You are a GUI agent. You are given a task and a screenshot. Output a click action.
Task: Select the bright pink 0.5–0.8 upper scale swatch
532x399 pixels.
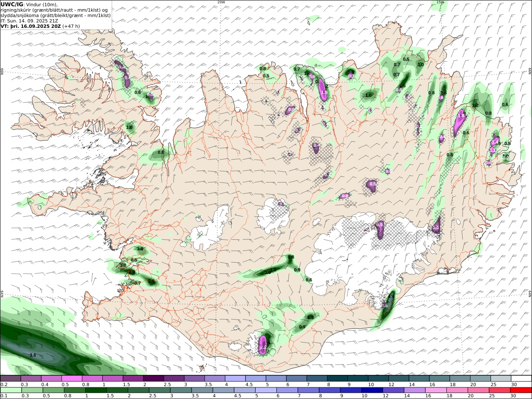(x=72, y=379)
